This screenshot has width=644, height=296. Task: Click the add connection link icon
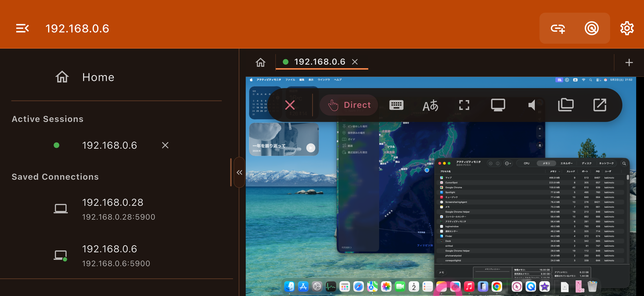point(558,28)
